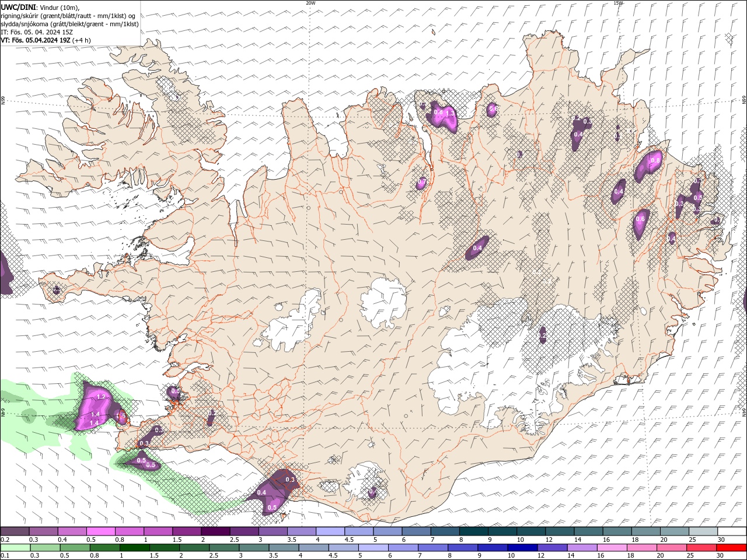Select the 0.3 light green rain legend swatch

pos(44,548)
